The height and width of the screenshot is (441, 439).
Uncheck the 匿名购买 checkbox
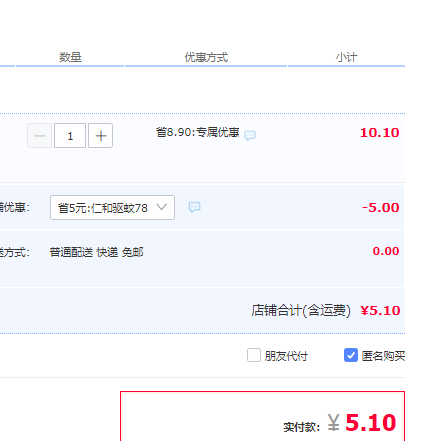pyautogui.click(x=351, y=355)
